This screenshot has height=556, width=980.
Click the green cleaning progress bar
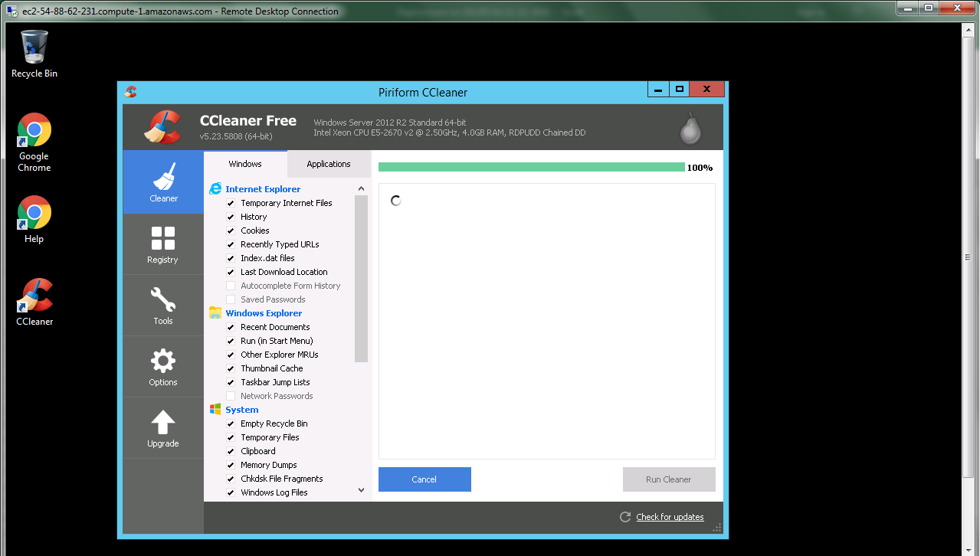(531, 167)
